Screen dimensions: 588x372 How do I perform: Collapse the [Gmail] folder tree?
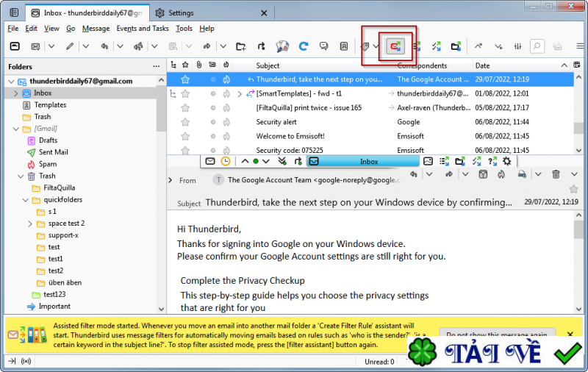[x=15, y=129]
